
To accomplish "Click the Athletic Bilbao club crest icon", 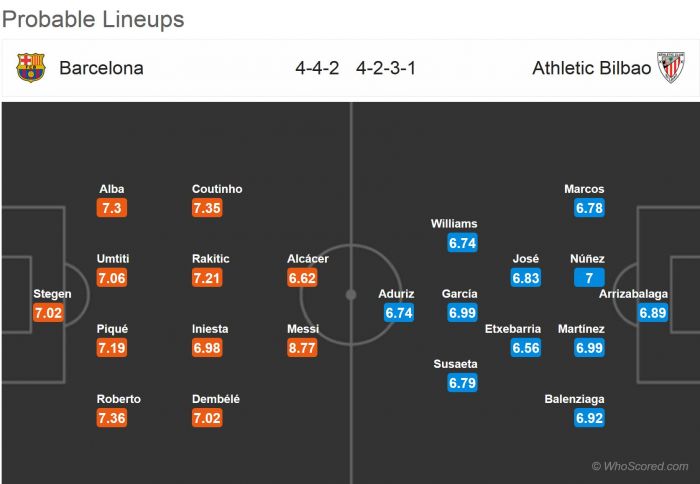I will (x=670, y=68).
